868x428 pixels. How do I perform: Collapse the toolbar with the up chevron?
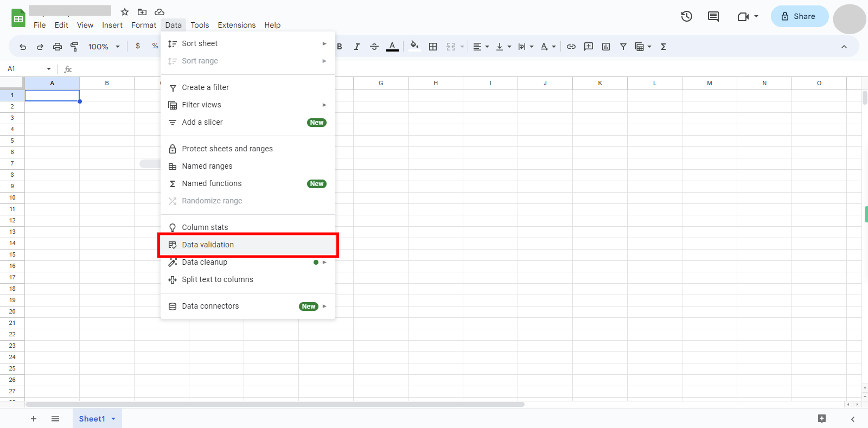pos(844,47)
